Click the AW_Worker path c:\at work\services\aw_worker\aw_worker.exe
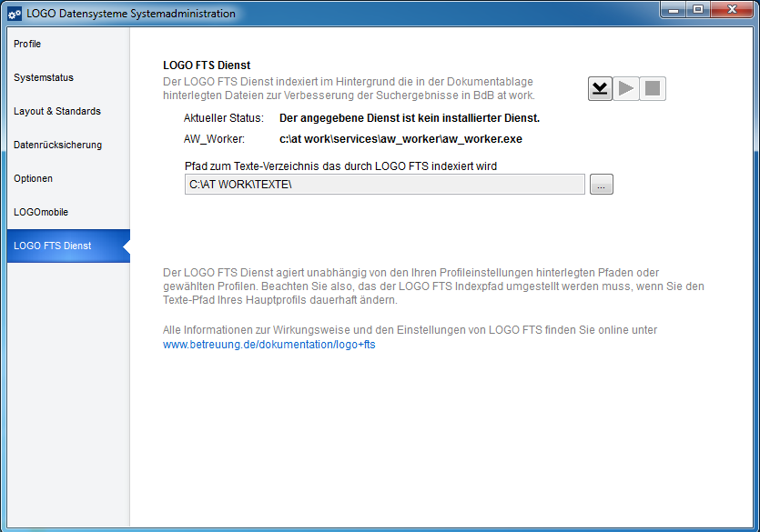This screenshot has width=760, height=532. point(400,139)
